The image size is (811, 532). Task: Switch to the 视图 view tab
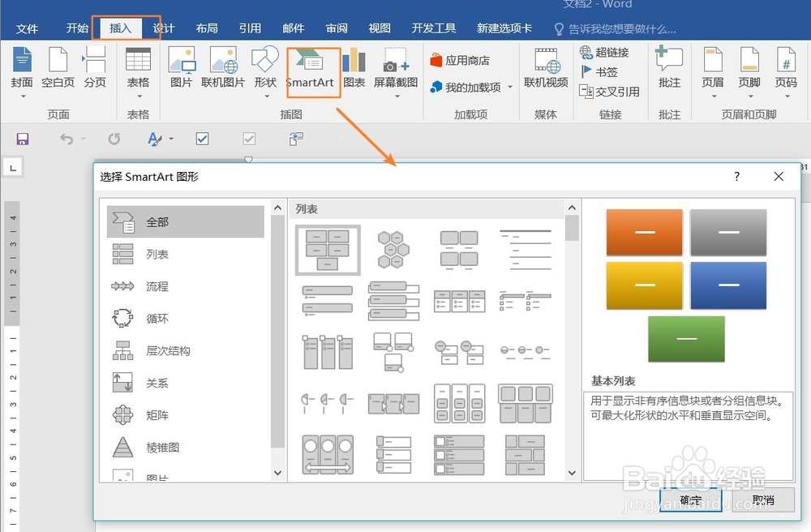click(x=380, y=28)
